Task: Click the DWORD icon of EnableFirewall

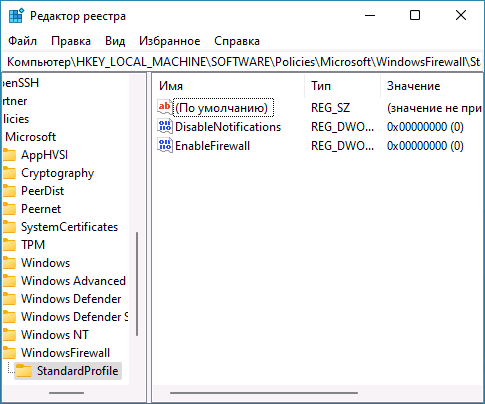Action: pyautogui.click(x=165, y=146)
